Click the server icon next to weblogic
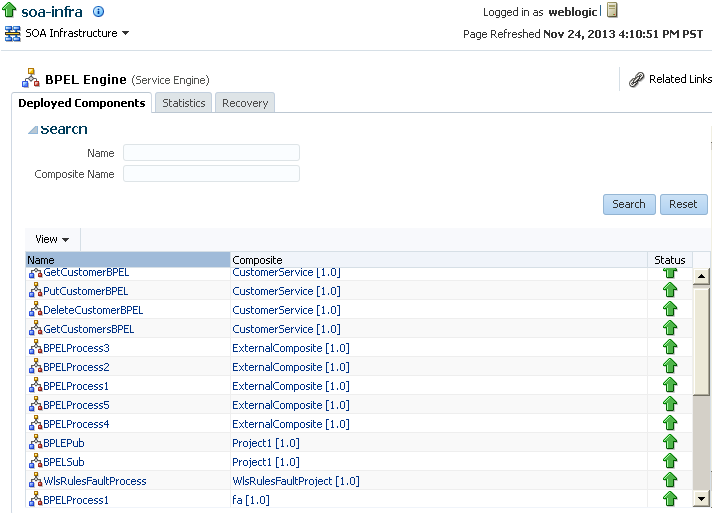The height and width of the screenshot is (513, 712). pos(612,10)
